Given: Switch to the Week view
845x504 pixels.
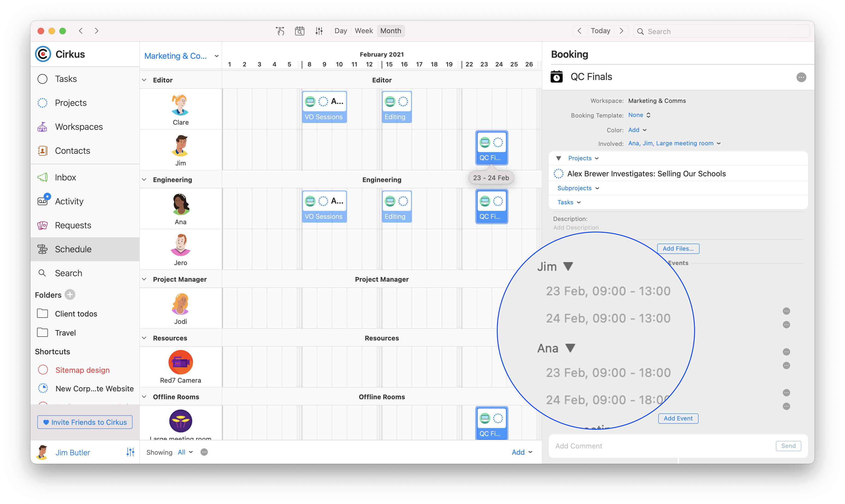Looking at the screenshot, I should [x=364, y=31].
